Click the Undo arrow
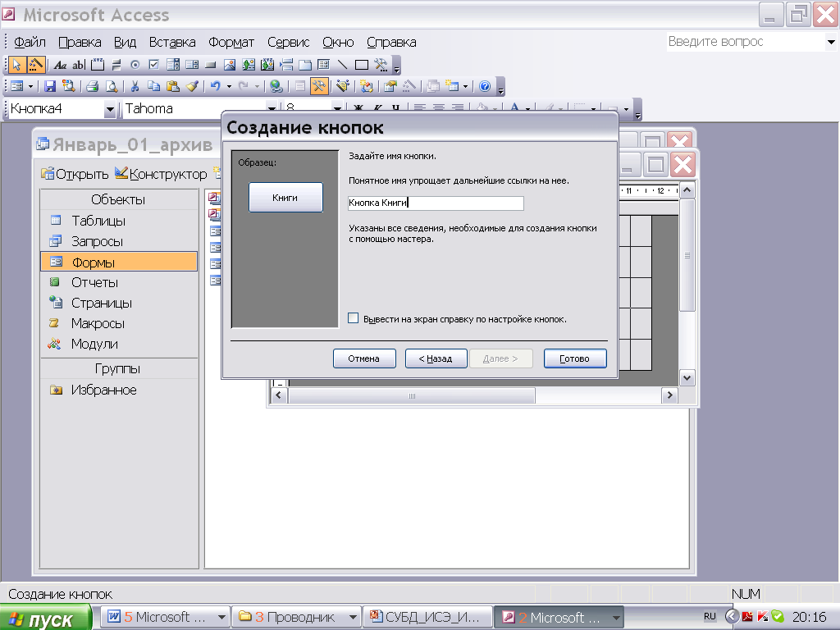This screenshot has height=630, width=840. pos(216,86)
